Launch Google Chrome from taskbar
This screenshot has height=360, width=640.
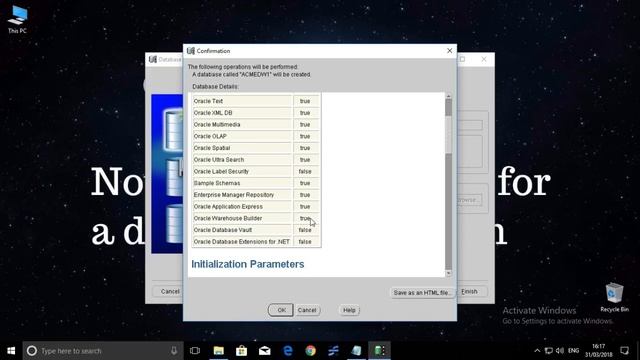[311, 351]
